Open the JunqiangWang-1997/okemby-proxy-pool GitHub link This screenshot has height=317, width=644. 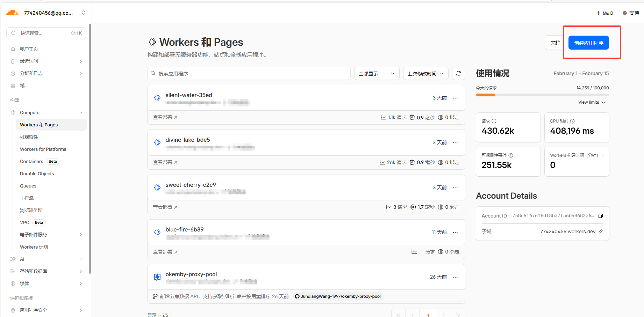click(x=337, y=296)
